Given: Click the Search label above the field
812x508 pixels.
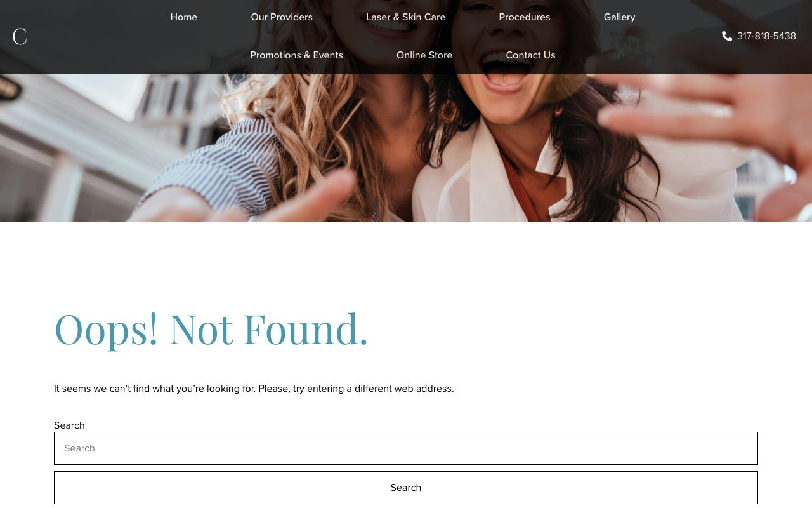Looking at the screenshot, I should [x=69, y=425].
